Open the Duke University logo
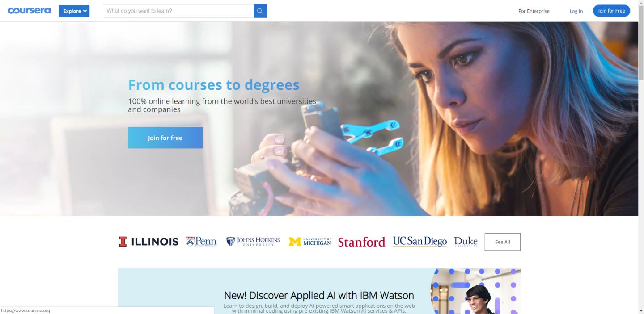 click(x=466, y=242)
